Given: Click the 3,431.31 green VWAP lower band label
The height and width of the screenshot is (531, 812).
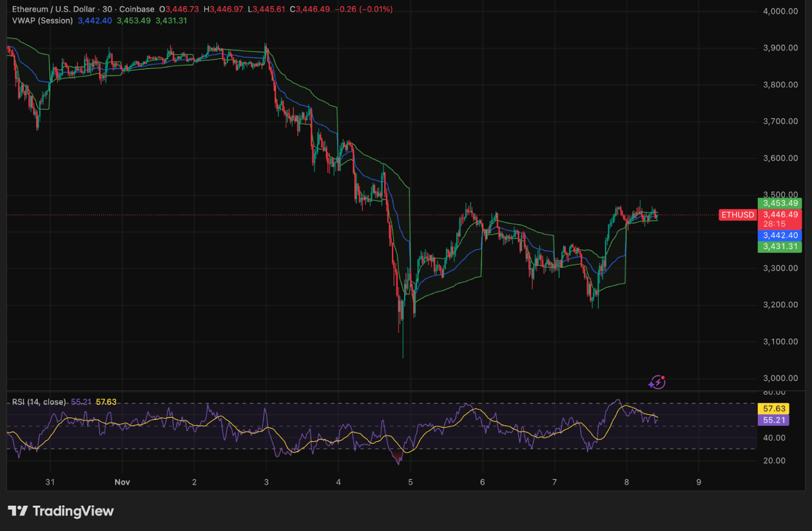Looking at the screenshot, I should coord(780,246).
